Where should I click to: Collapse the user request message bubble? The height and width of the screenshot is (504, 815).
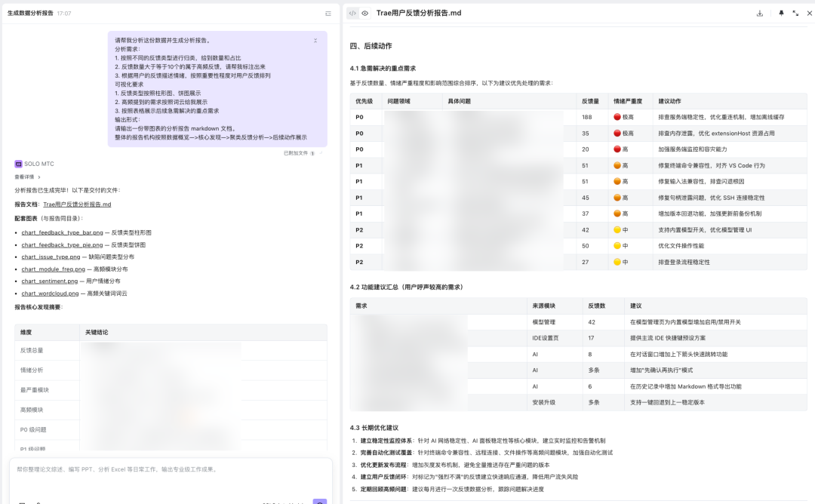[315, 41]
